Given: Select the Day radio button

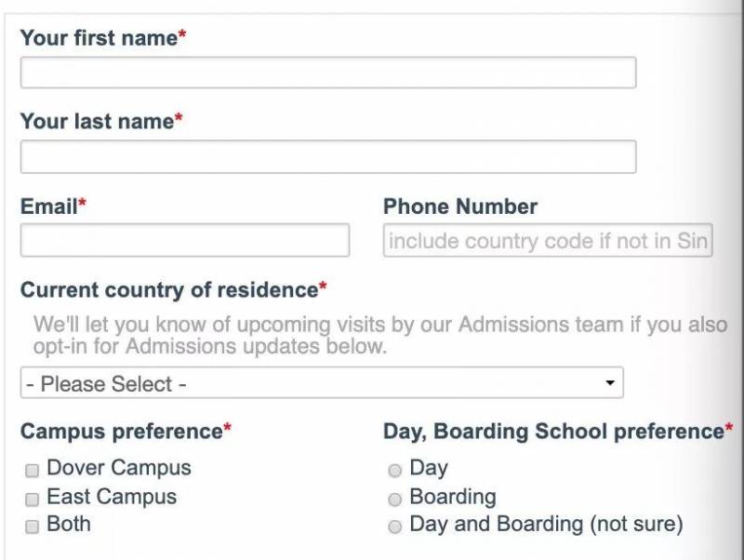Looking at the screenshot, I should pos(395,471).
